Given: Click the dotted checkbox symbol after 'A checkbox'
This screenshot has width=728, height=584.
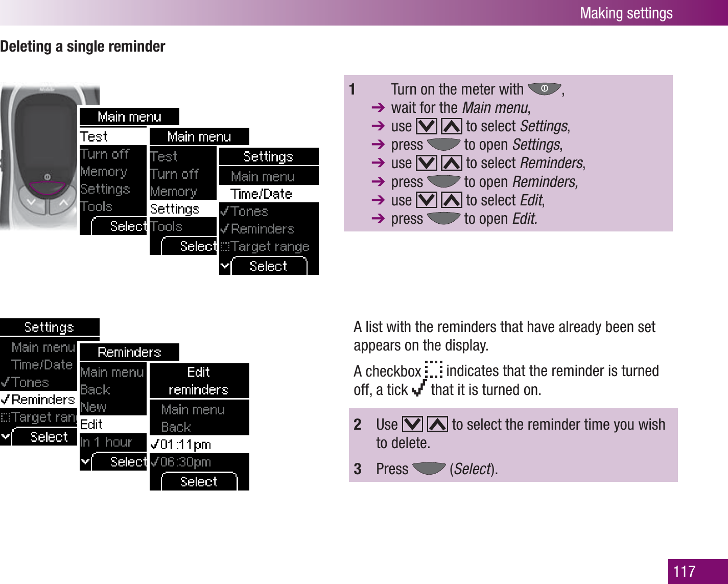Looking at the screenshot, I should point(433,369).
